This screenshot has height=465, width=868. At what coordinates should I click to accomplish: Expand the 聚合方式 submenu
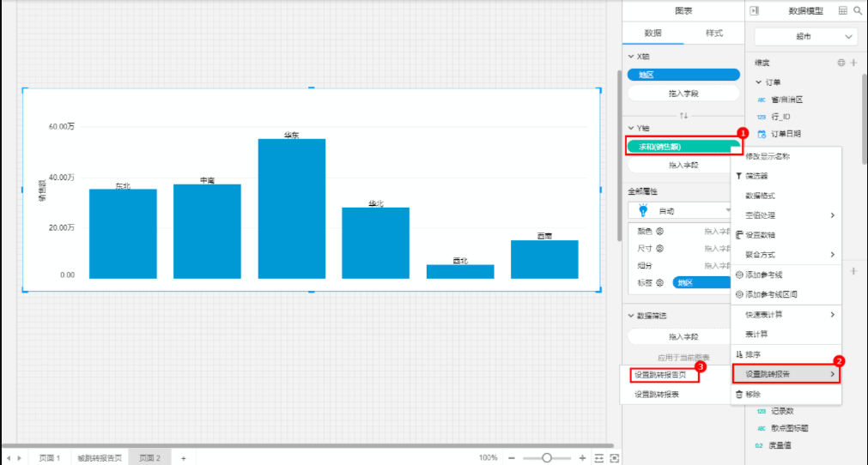(786, 254)
